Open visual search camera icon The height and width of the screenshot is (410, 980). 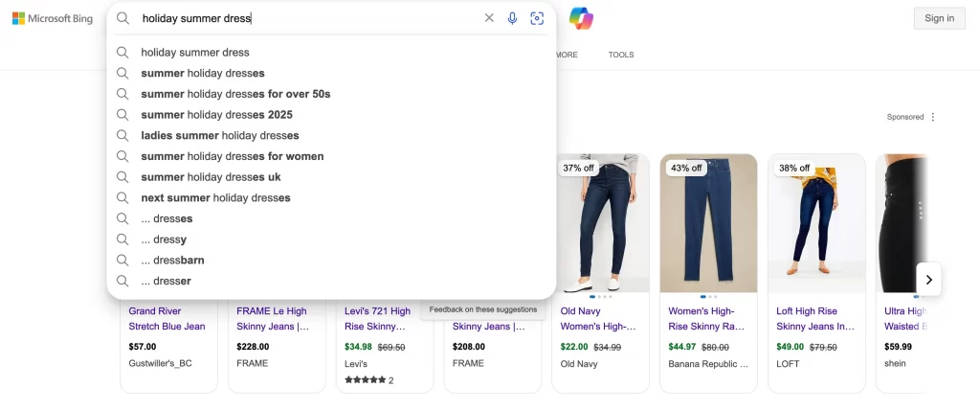[536, 18]
